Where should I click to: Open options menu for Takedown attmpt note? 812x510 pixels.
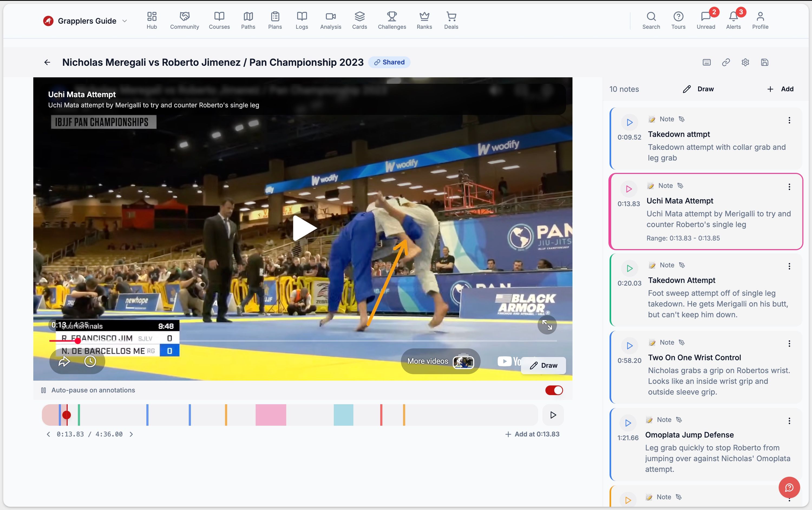click(789, 120)
